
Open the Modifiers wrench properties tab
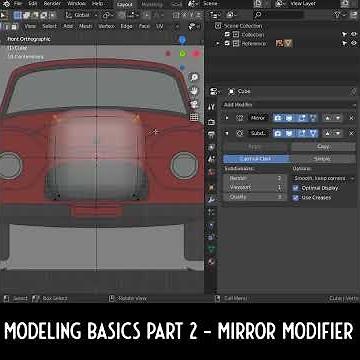pos(211,199)
